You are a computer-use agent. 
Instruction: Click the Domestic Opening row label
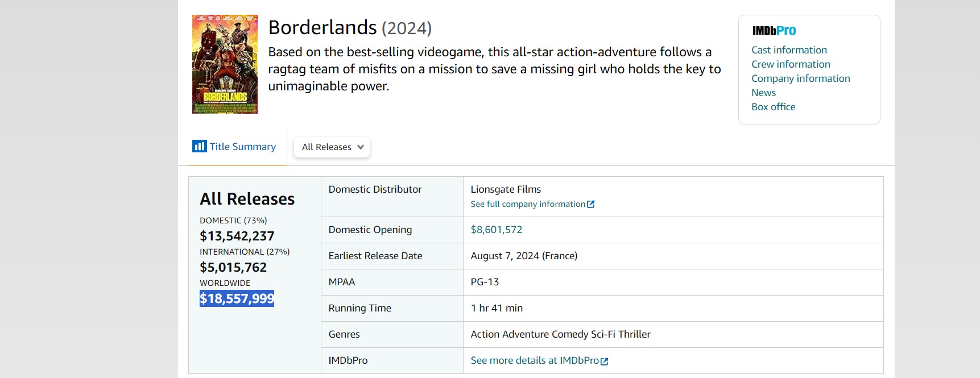click(370, 230)
